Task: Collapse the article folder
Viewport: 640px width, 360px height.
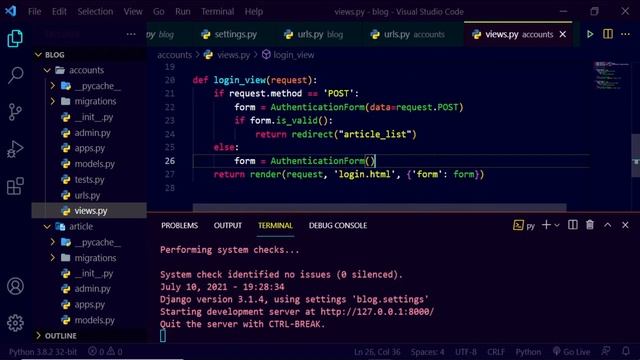Action: (47, 227)
